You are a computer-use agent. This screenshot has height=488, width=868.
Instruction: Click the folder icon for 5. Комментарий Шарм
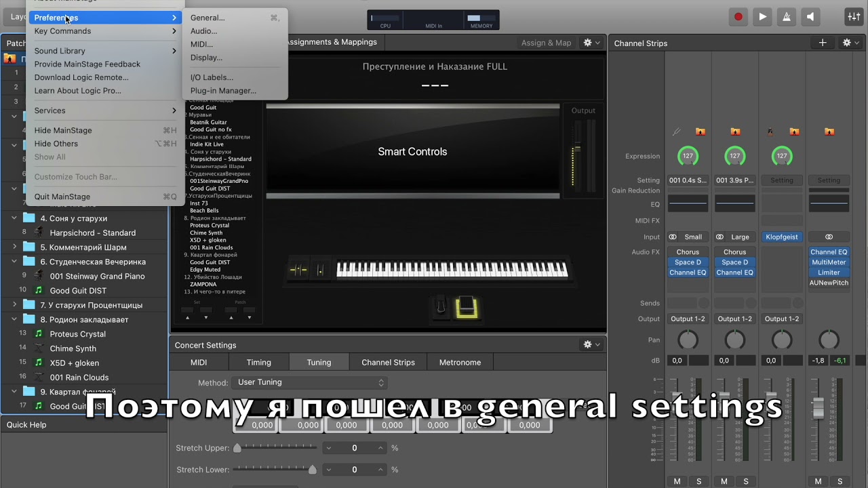[x=28, y=247]
